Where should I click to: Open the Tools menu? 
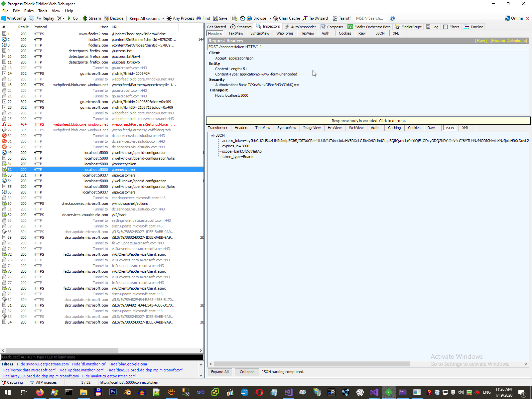(43, 11)
